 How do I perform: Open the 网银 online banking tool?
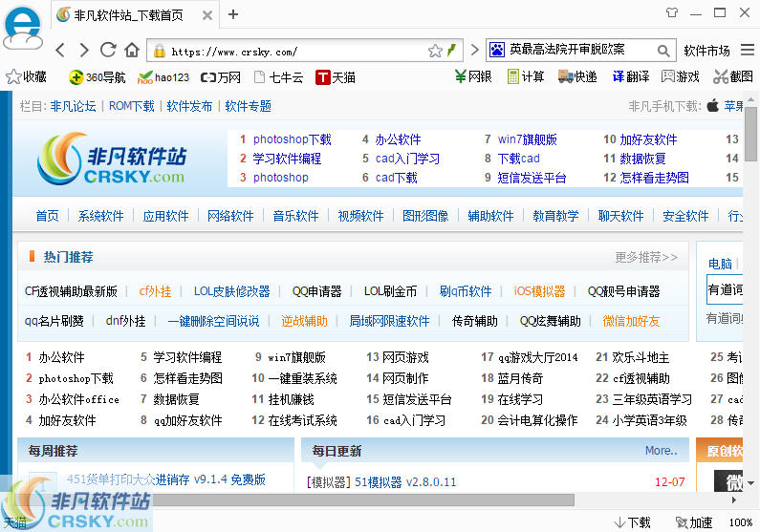[x=473, y=76]
